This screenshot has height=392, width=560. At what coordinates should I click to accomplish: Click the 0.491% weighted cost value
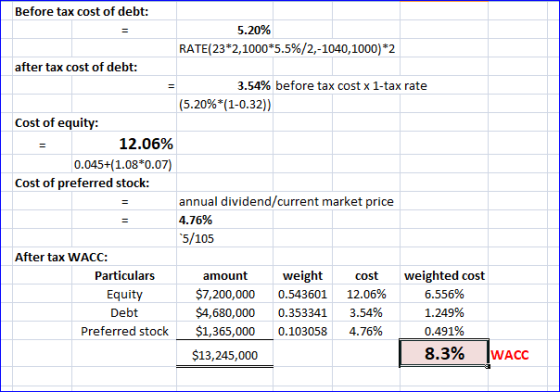pos(444,331)
